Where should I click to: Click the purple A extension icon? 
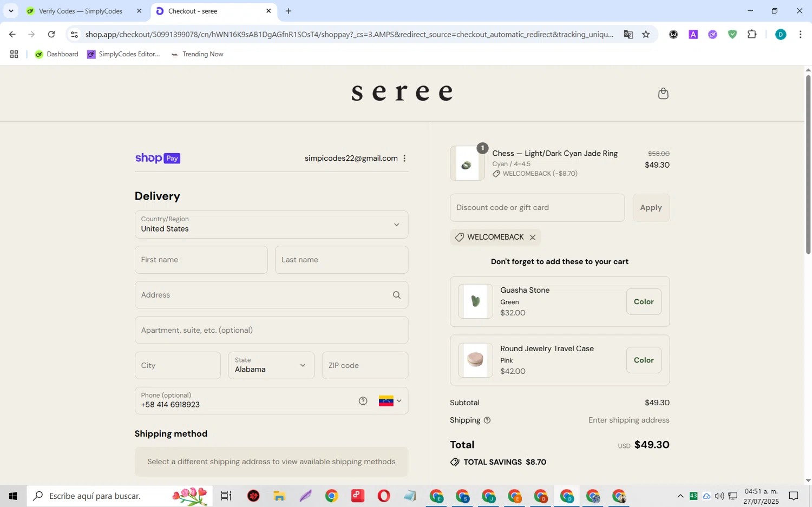pyautogui.click(x=693, y=34)
